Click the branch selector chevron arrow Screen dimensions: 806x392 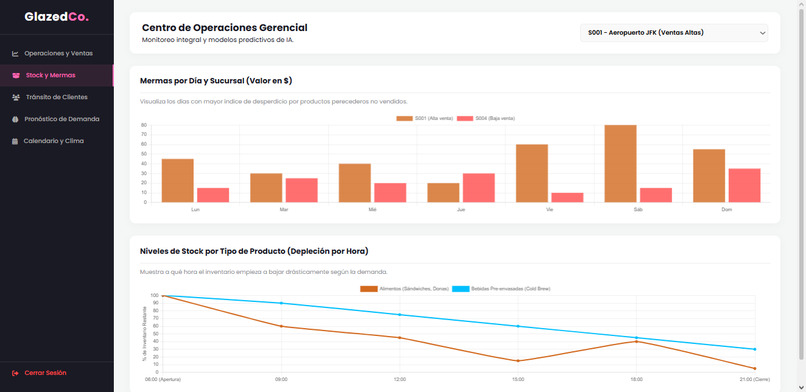point(762,33)
